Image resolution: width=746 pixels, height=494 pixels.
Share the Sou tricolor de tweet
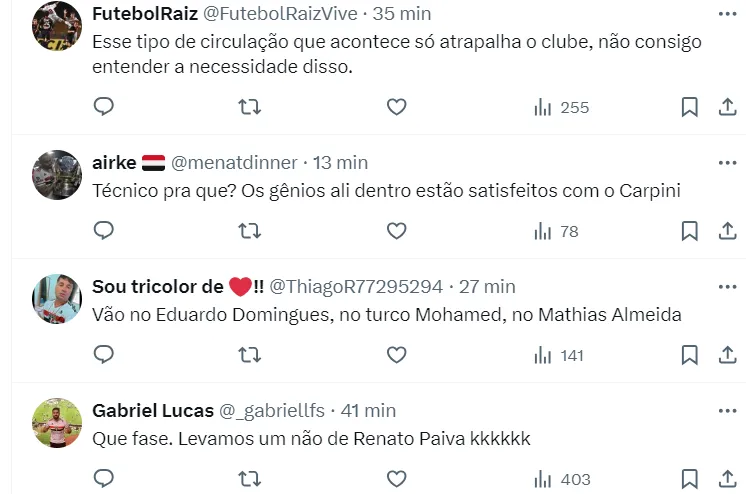pos(728,354)
